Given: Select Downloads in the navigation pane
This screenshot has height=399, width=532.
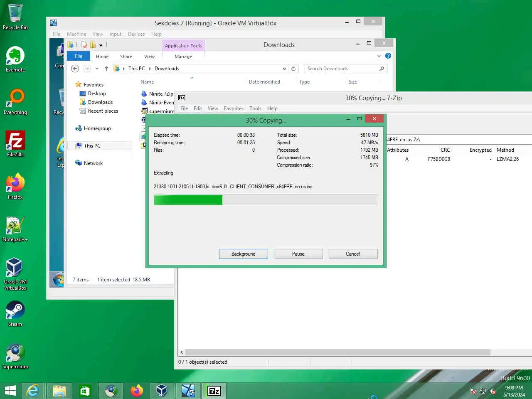Looking at the screenshot, I should pos(100,102).
